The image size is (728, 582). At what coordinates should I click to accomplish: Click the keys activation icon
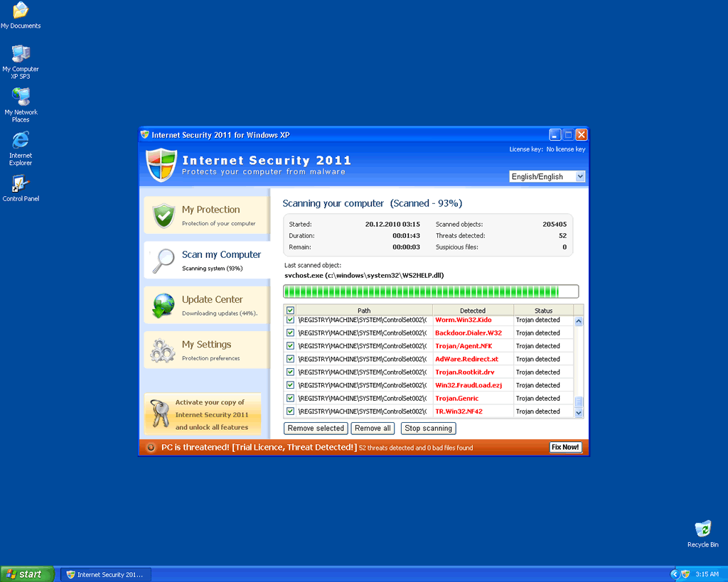pyautogui.click(x=161, y=414)
